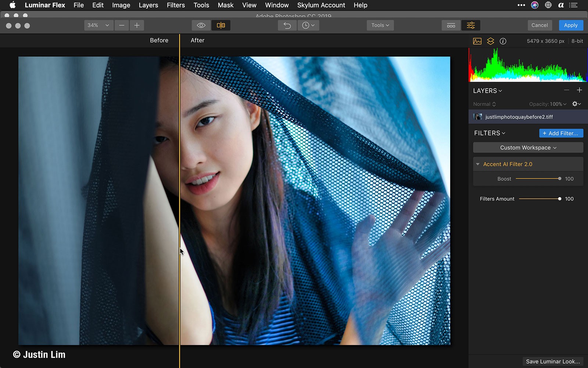Open the Mask menu

225,5
